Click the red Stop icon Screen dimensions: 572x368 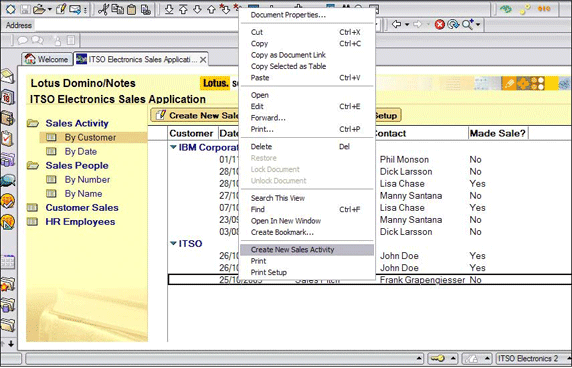tap(440, 24)
